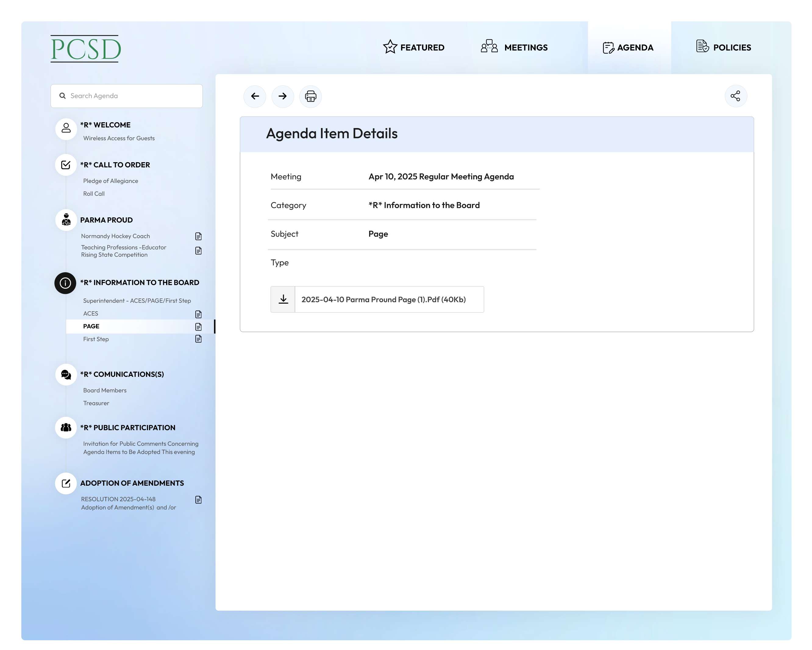812x650 pixels.
Task: Click the Information to the Board circle icon
Action: [66, 283]
